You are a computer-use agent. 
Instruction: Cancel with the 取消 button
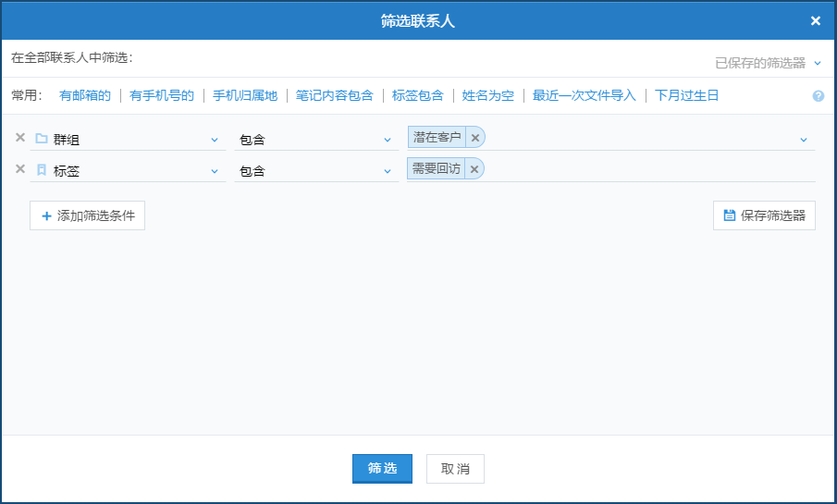pyautogui.click(x=455, y=469)
